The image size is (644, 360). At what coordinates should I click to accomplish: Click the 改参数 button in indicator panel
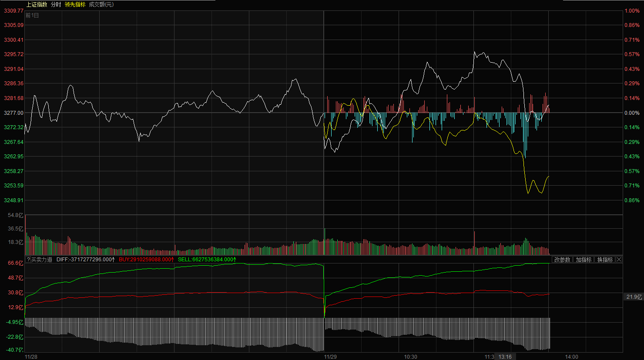pos(562,260)
